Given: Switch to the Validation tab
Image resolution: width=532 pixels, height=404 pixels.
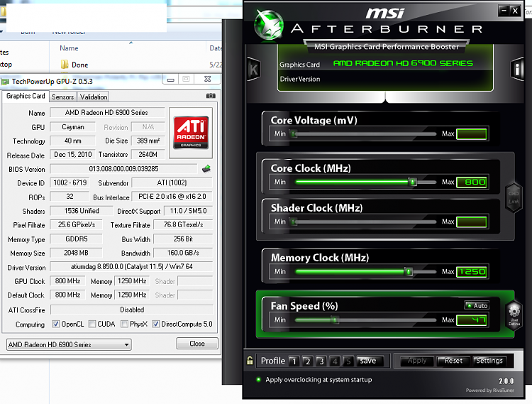Looking at the screenshot, I should click(94, 97).
